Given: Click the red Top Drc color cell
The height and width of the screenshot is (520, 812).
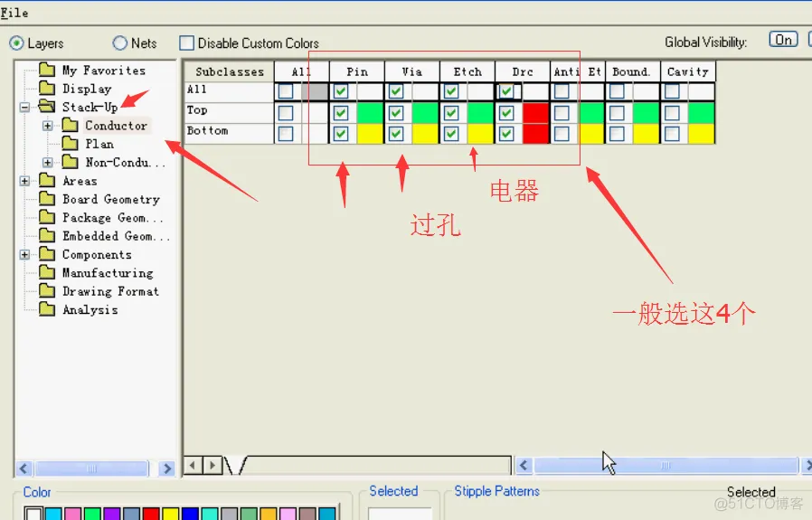Looking at the screenshot, I should point(535,113).
